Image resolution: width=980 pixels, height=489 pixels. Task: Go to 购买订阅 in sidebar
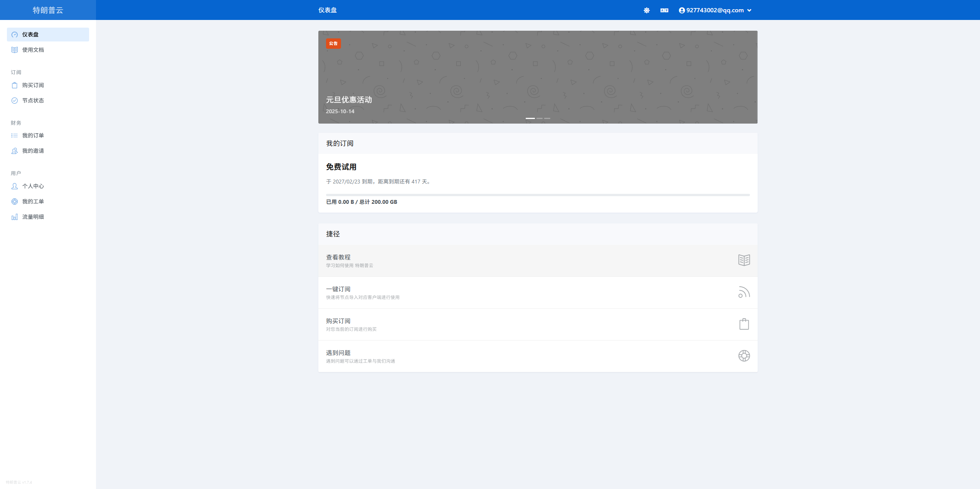tap(33, 85)
